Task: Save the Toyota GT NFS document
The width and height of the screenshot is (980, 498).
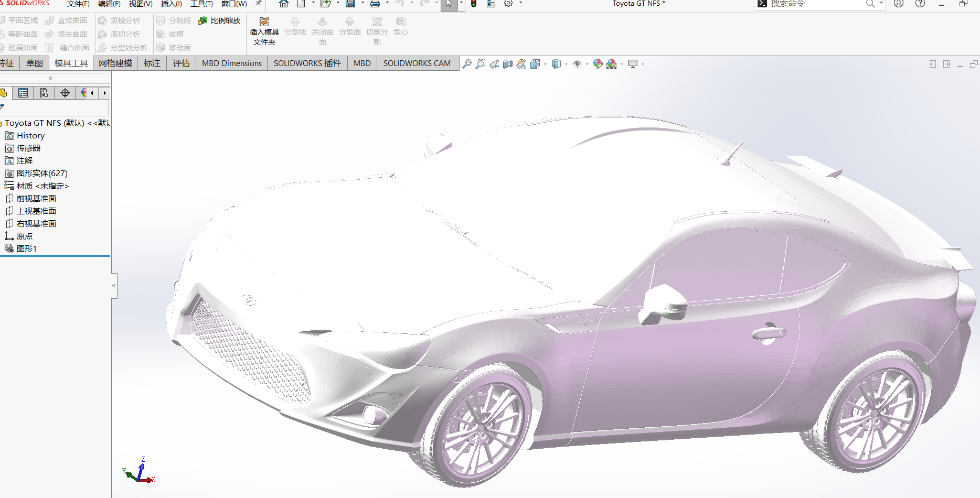Action: coord(350,4)
